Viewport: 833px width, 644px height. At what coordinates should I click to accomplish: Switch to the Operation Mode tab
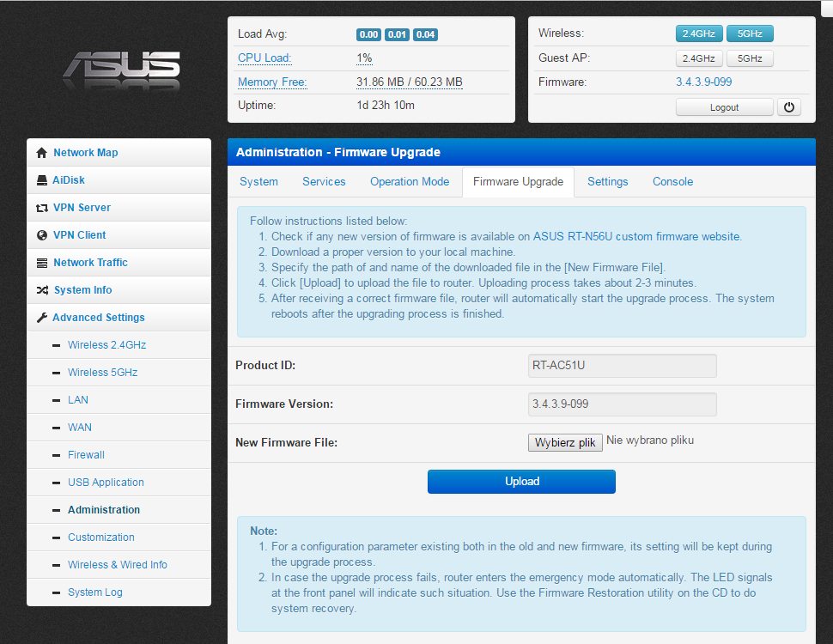(x=410, y=182)
